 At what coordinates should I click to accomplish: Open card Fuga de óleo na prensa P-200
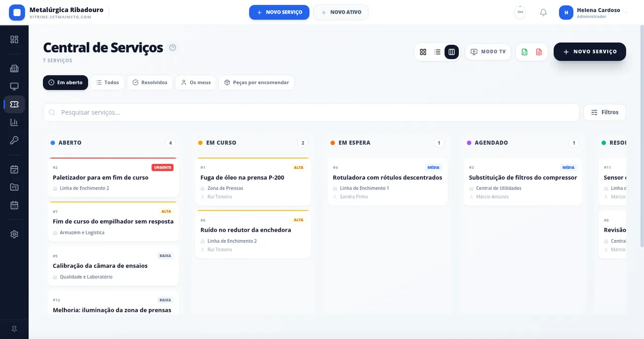(253, 181)
